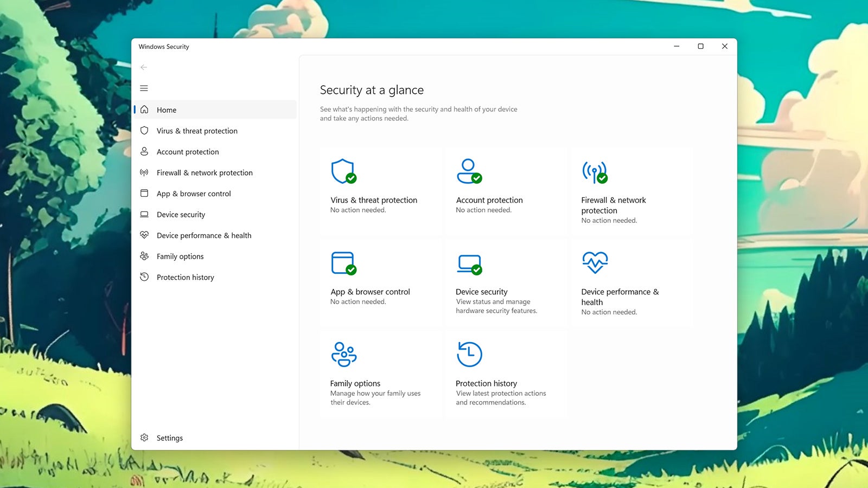Click the Protection history clock icon
This screenshot has height=488, width=868.
(x=470, y=354)
